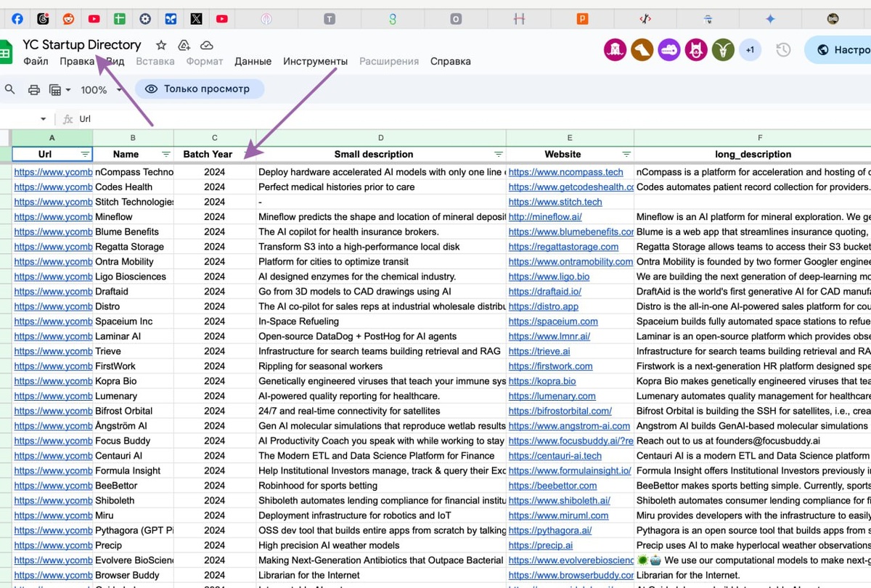Open the X (Twitter) browser tab

pos(196,19)
